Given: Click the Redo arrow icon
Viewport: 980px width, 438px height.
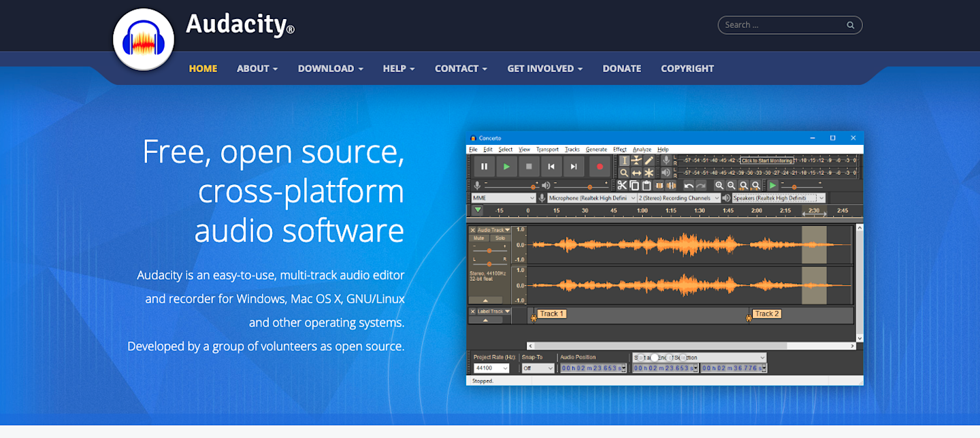Looking at the screenshot, I should pyautogui.click(x=701, y=186).
